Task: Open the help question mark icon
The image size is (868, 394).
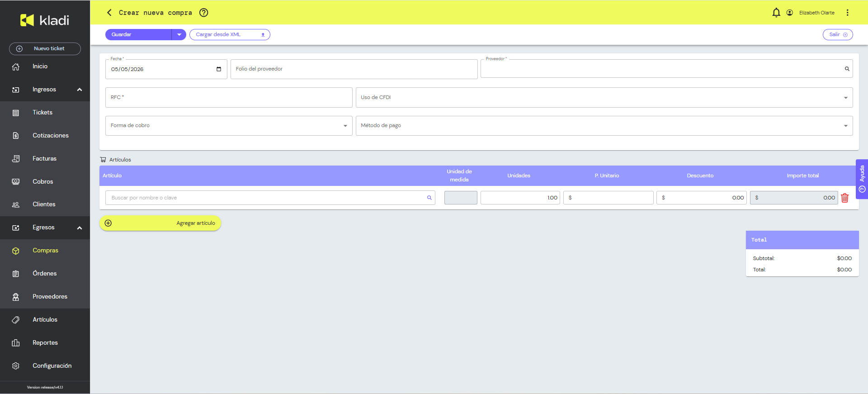Action: point(204,13)
